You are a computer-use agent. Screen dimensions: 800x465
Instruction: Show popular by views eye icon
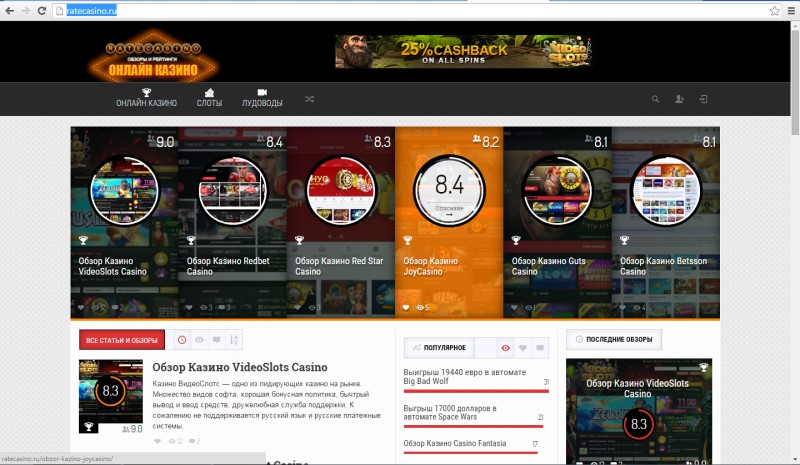(506, 348)
